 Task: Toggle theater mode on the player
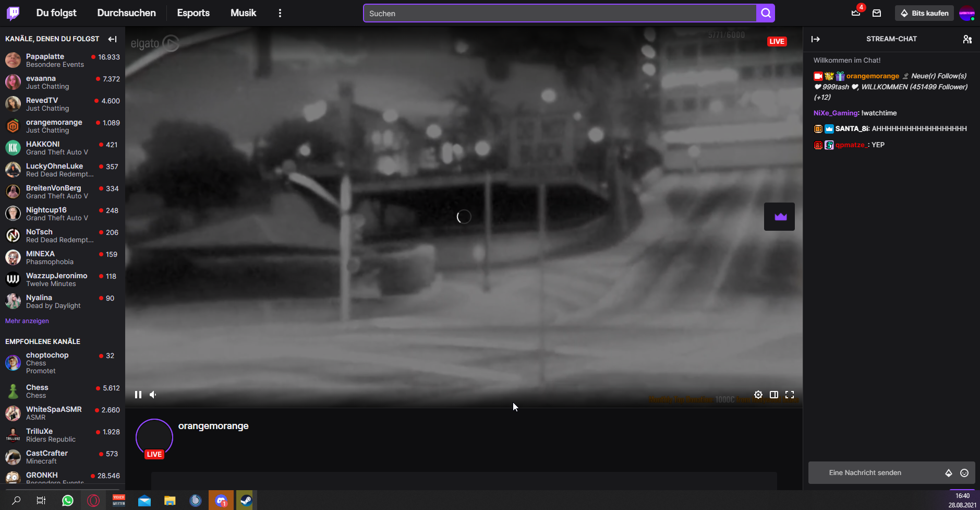coord(774,395)
